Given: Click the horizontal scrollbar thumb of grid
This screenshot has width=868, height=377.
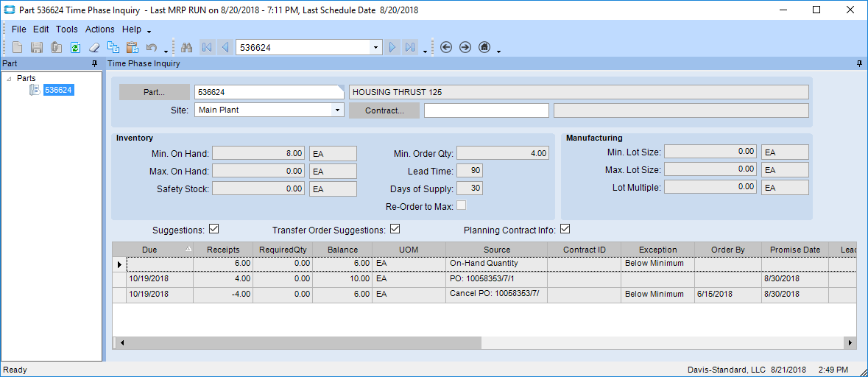Looking at the screenshot, I should [x=304, y=342].
